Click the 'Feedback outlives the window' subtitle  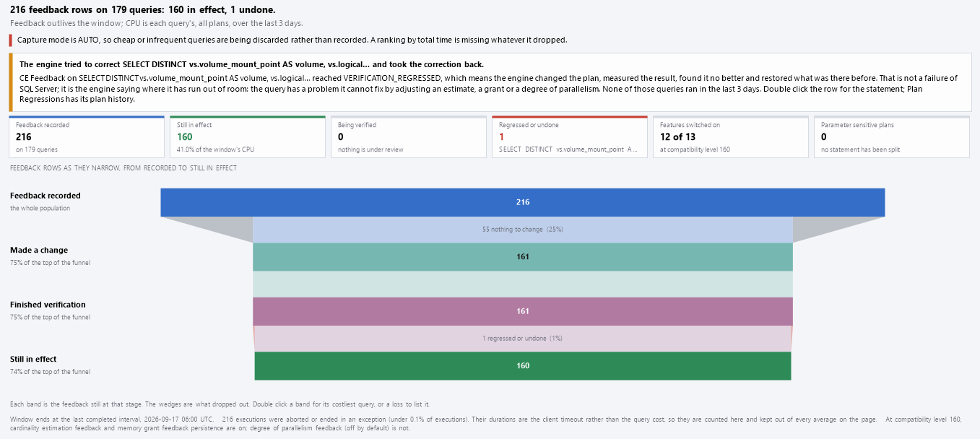pos(157,23)
